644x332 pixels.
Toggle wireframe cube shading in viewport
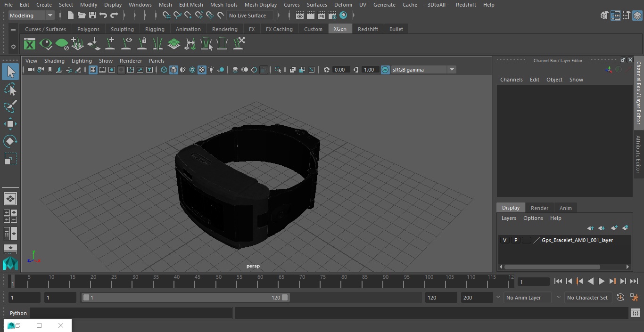[164, 70]
